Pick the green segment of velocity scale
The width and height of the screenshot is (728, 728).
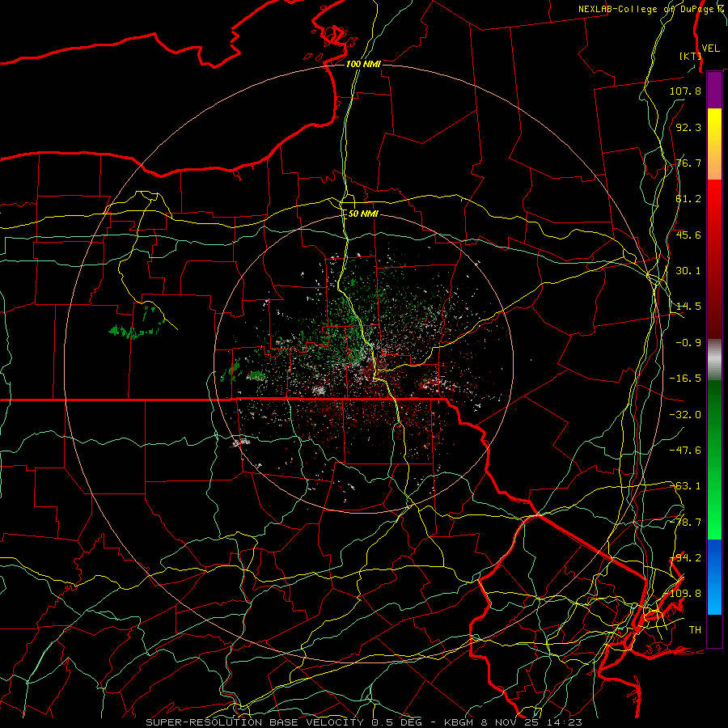(714, 459)
